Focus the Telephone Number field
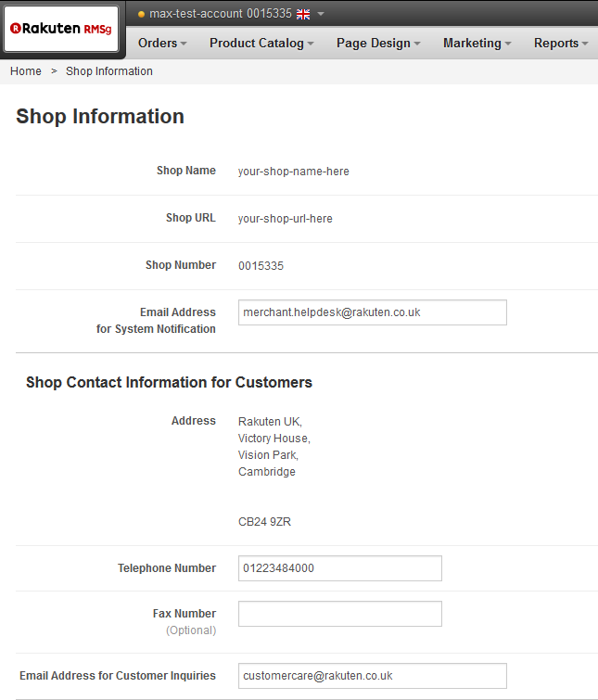This screenshot has width=598, height=700. [x=339, y=568]
